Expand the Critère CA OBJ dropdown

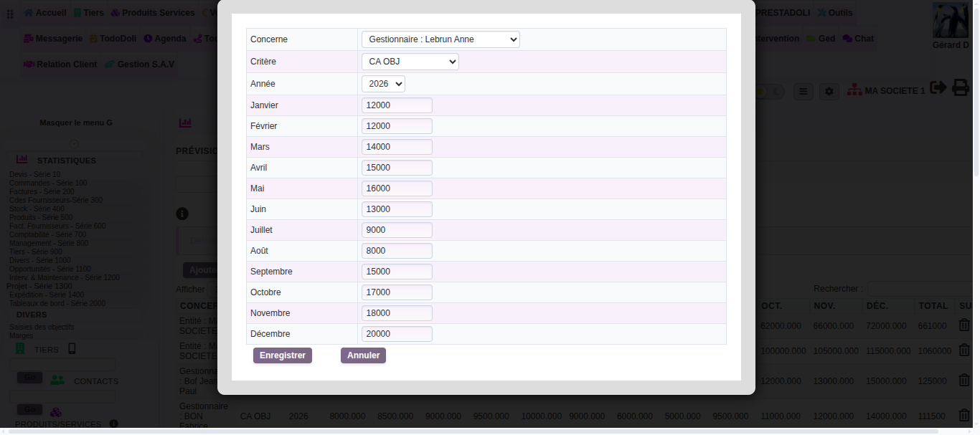point(410,62)
